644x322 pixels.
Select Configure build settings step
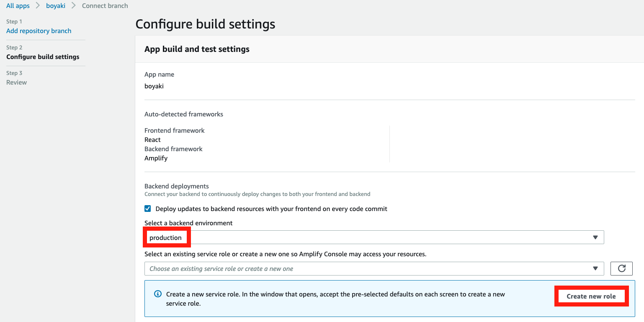tap(43, 57)
